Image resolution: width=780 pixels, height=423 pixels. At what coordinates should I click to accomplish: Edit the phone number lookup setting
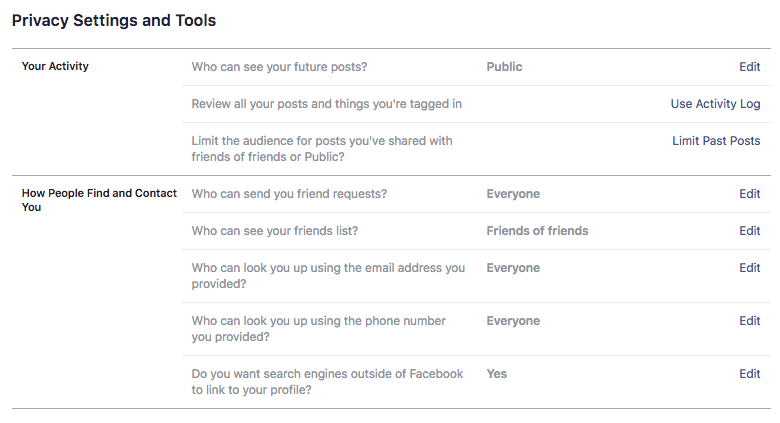click(x=749, y=321)
